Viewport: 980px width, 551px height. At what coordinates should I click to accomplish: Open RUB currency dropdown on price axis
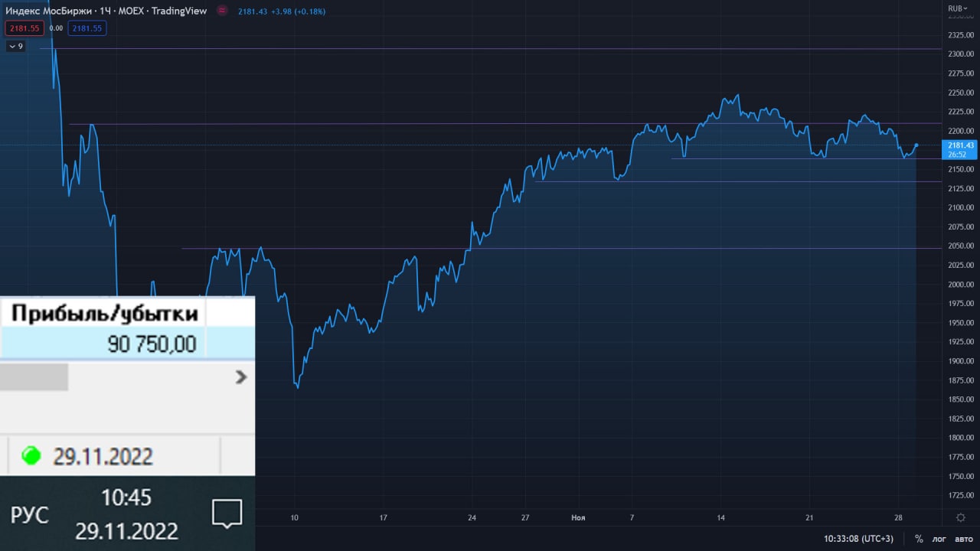point(958,8)
